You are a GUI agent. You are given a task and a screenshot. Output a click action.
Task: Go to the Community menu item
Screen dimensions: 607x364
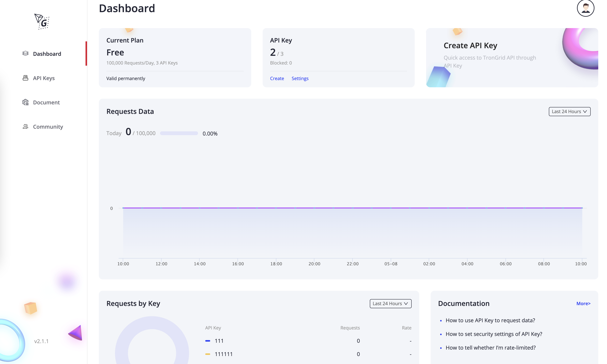(48, 127)
